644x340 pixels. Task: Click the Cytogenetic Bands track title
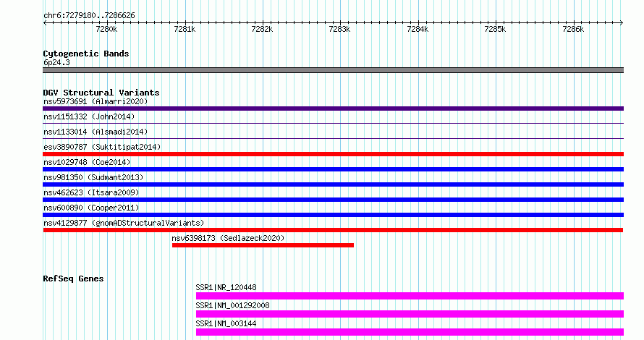click(x=86, y=54)
